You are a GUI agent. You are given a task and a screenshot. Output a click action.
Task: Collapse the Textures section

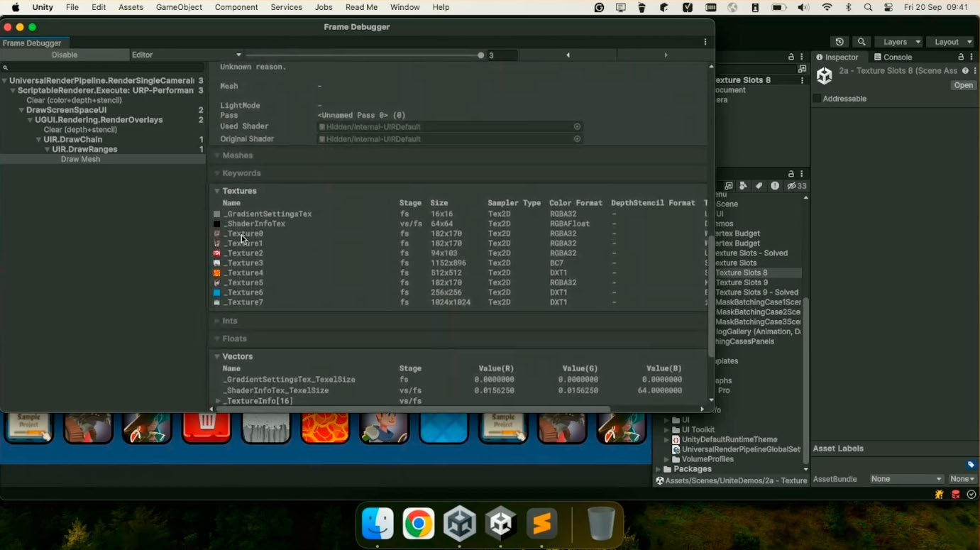[216, 191]
